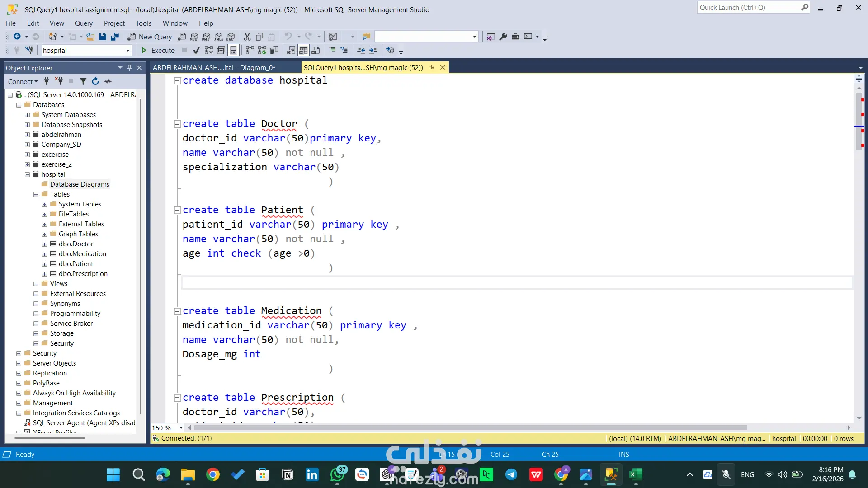Click the Cut scissors icon
Image resolution: width=868 pixels, height=488 pixels.
tap(247, 37)
